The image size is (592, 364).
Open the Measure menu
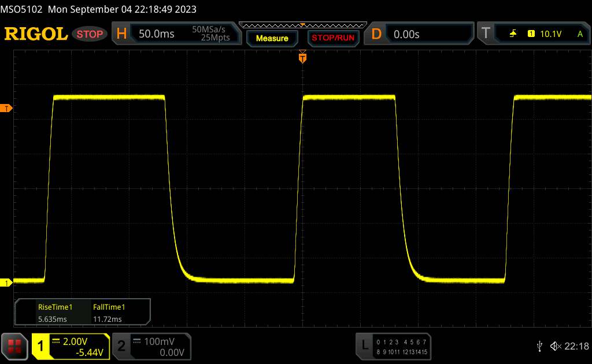(x=272, y=38)
